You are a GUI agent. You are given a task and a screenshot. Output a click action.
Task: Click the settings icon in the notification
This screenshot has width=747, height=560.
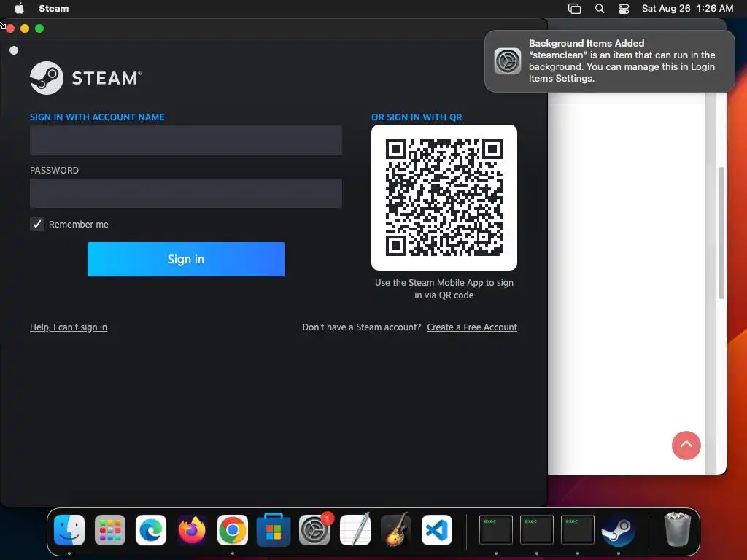pyautogui.click(x=508, y=61)
